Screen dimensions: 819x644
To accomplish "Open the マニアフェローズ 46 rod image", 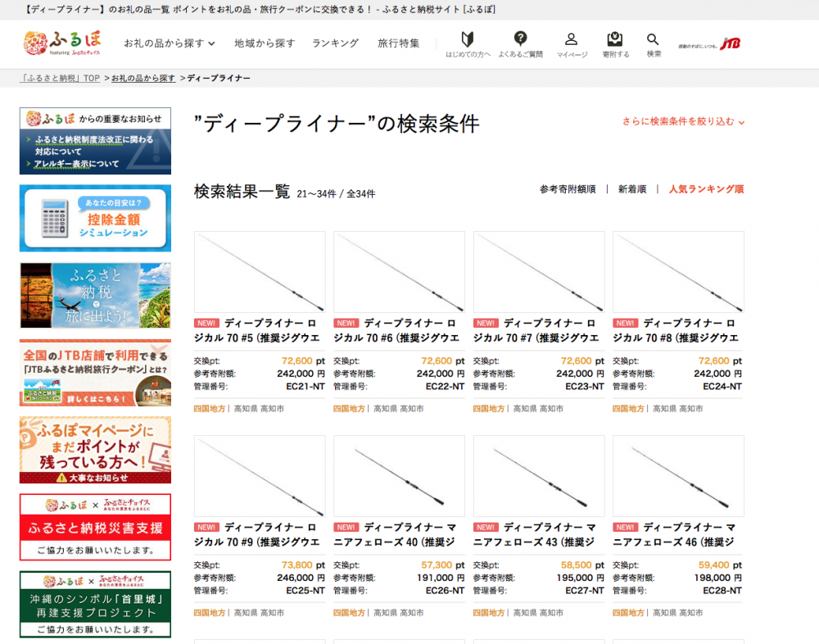I will [678, 476].
